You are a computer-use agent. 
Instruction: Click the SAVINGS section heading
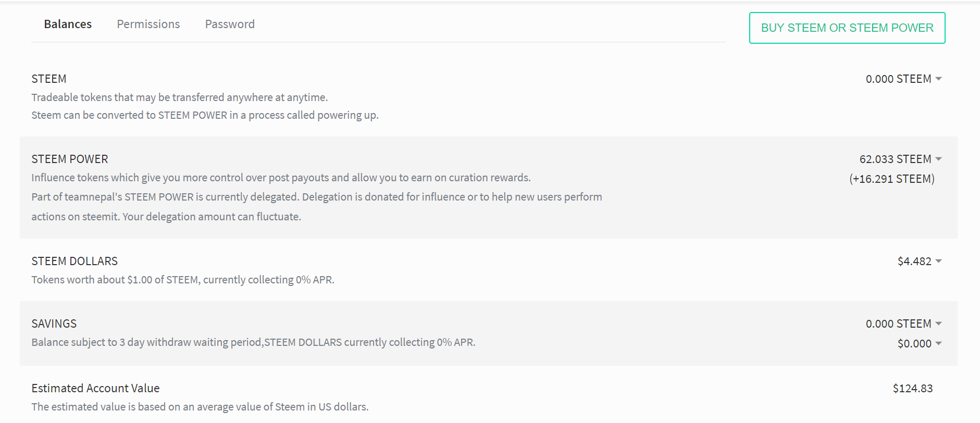[x=54, y=324]
